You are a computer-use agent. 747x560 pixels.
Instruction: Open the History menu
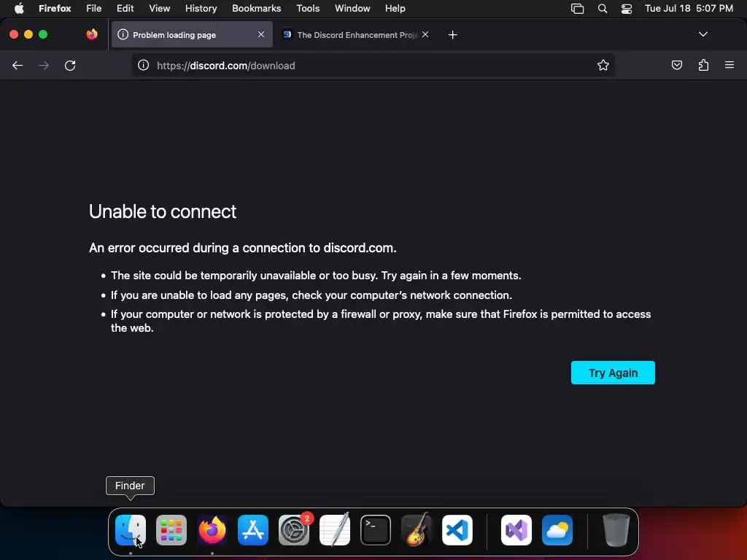click(201, 9)
